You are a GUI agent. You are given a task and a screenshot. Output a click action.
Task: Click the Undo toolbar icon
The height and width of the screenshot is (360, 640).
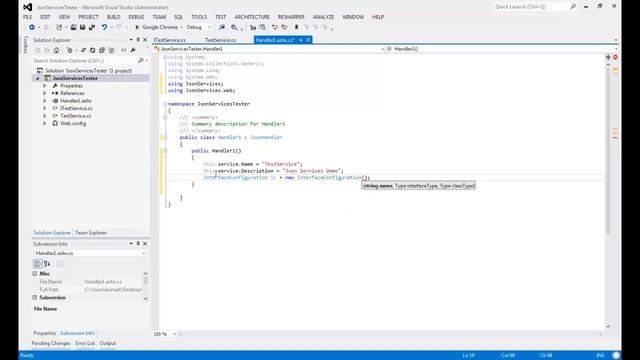pos(104,27)
